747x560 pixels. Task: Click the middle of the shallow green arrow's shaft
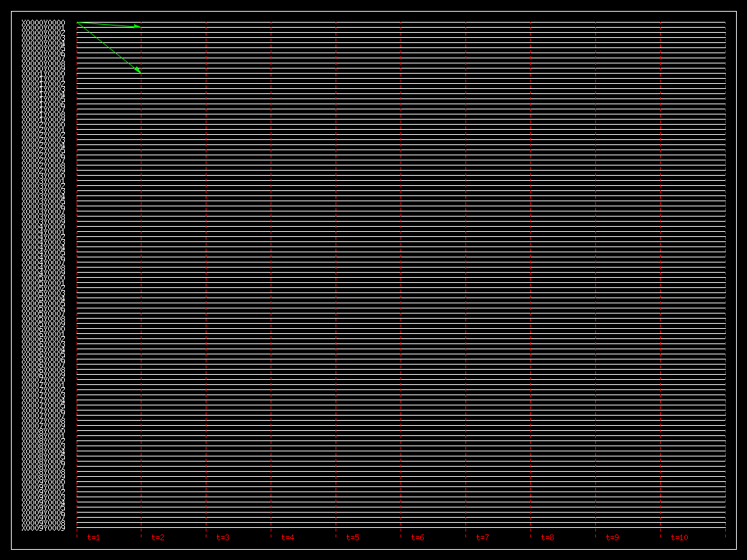(x=109, y=25)
